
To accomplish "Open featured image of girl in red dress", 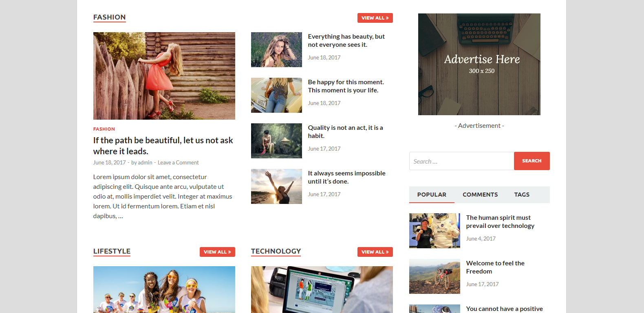I will coord(164,76).
